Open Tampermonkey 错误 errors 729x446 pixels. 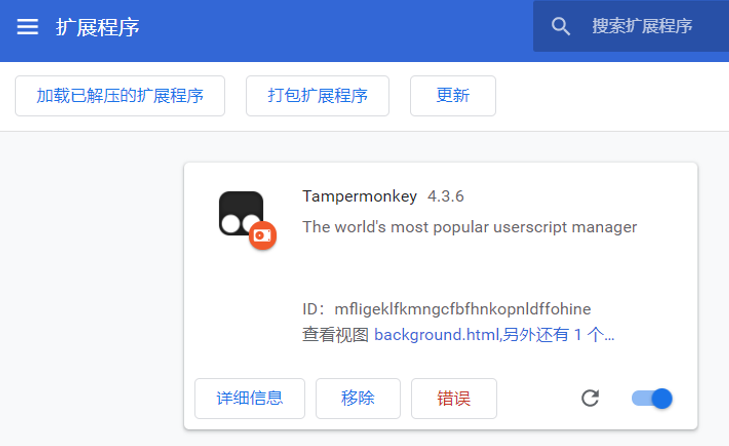454,399
